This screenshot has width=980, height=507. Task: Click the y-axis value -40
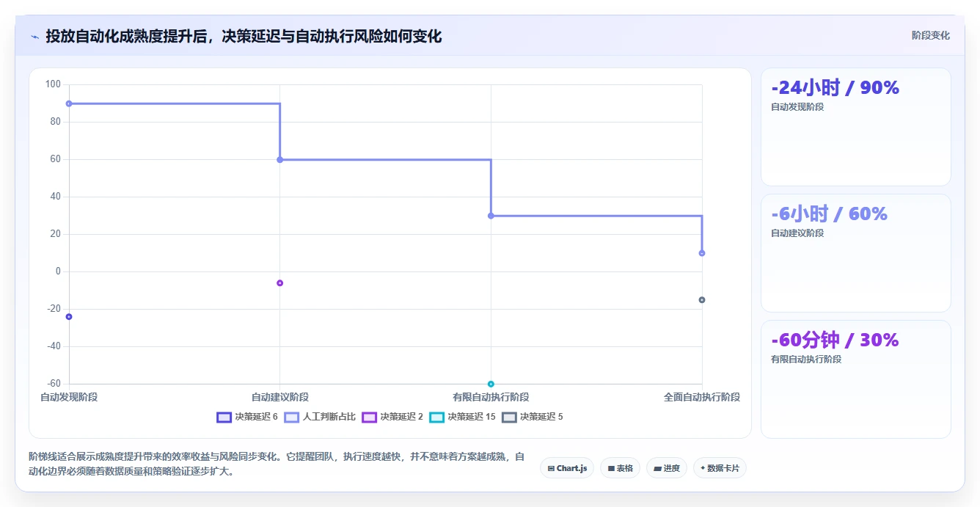53,346
